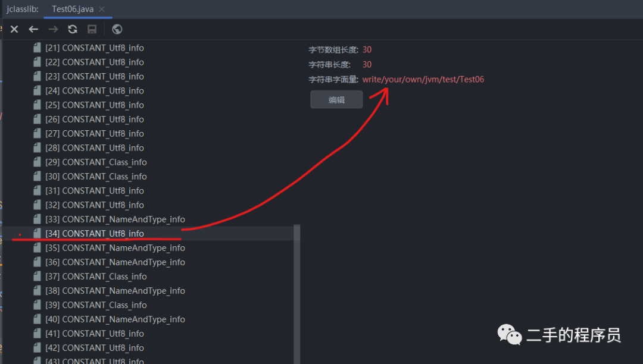Save changes with the floppy disk icon
Screen dimensions: 643x364
pos(92,29)
